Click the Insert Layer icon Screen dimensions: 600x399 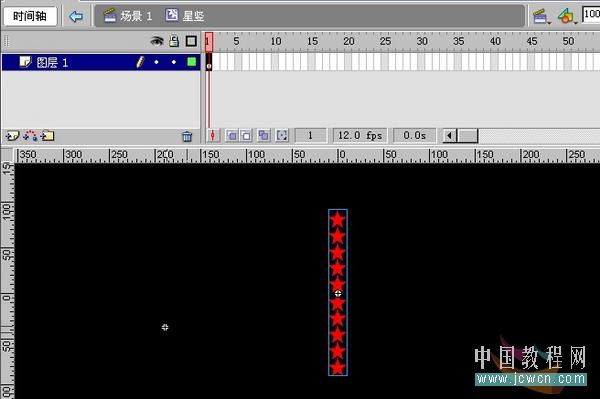click(x=12, y=136)
